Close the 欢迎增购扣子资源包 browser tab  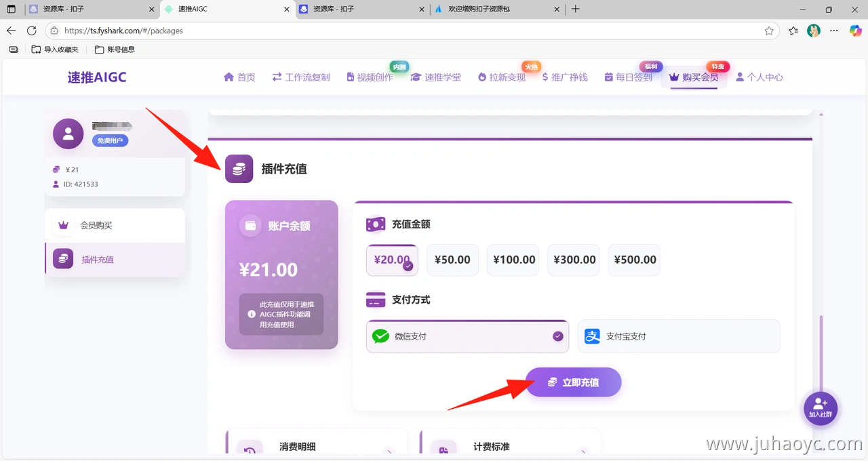coord(557,9)
